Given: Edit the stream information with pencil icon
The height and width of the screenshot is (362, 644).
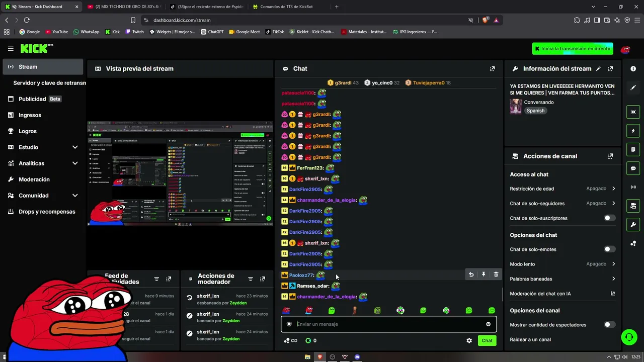Looking at the screenshot, I should click(x=598, y=68).
